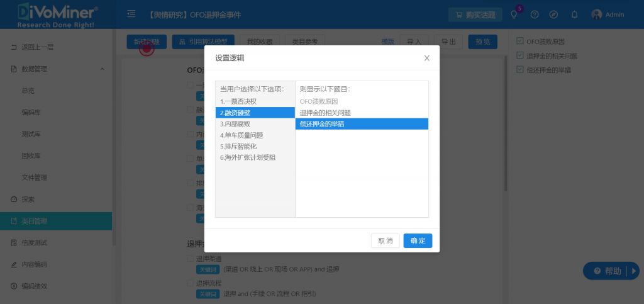The height and width of the screenshot is (304, 644).
Task: Click the 信度测试 icon in sidebar
Action: point(14,243)
